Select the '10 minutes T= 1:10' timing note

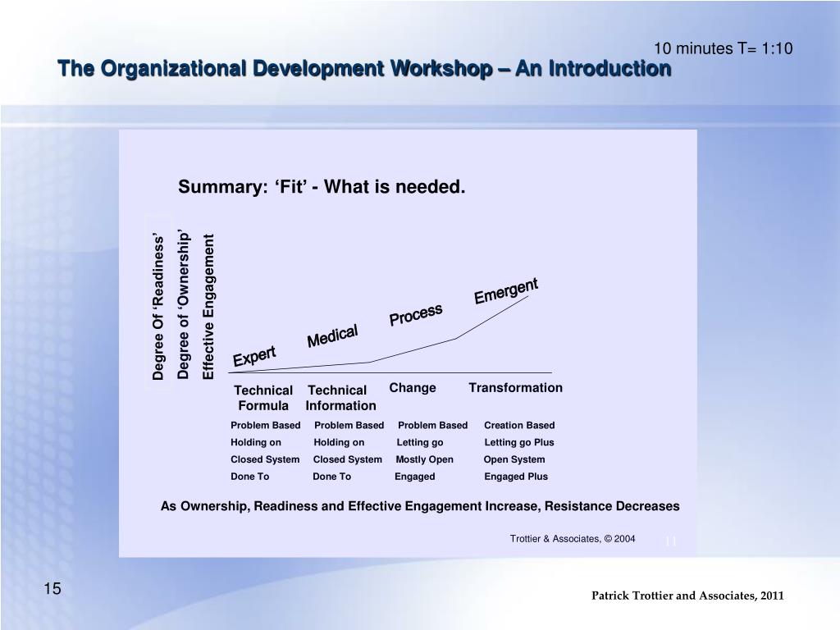(724, 48)
